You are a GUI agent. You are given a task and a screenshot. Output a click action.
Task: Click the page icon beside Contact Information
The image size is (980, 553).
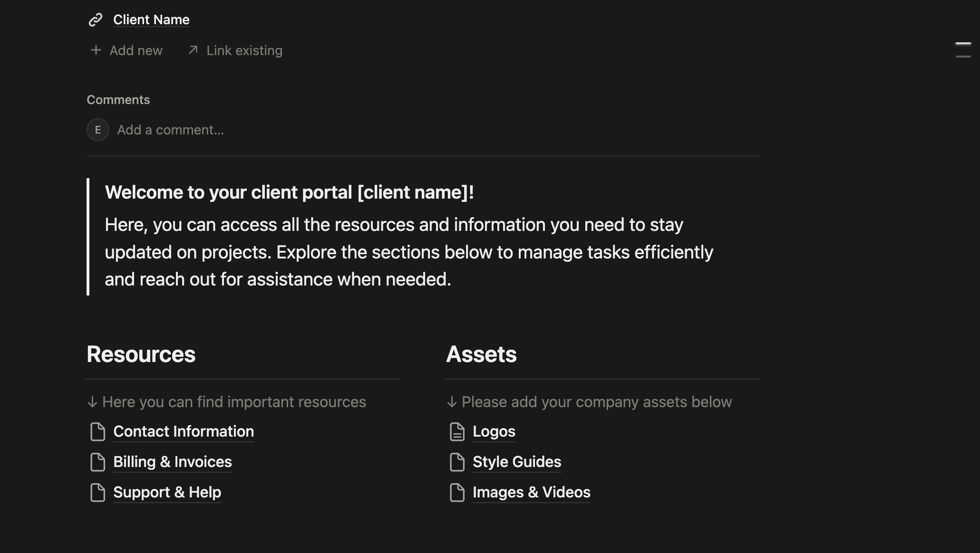pyautogui.click(x=97, y=432)
